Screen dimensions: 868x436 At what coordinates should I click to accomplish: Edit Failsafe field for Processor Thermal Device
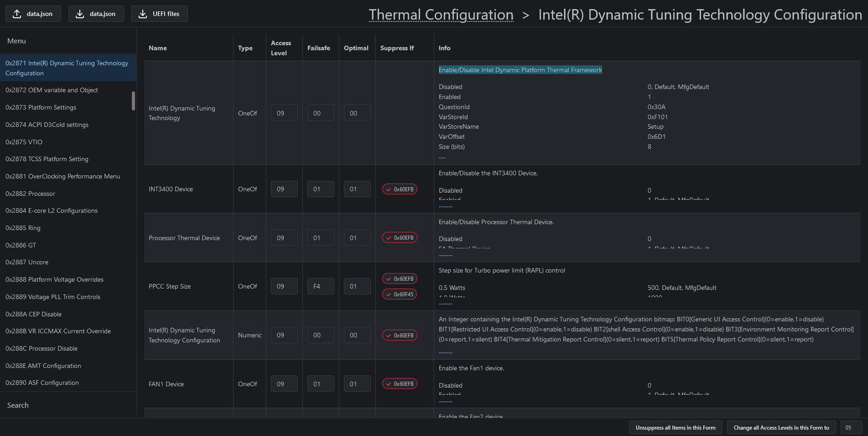321,238
